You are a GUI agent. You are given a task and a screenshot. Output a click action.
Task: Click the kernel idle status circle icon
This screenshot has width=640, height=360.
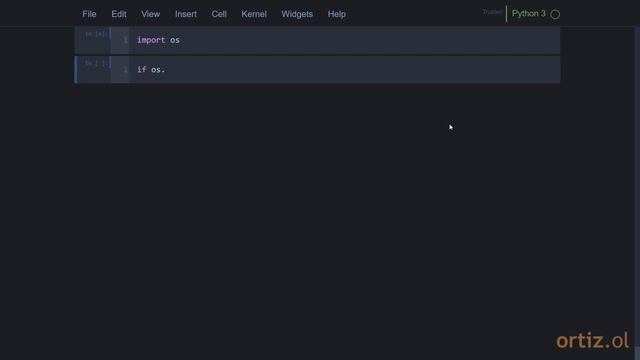coord(555,14)
